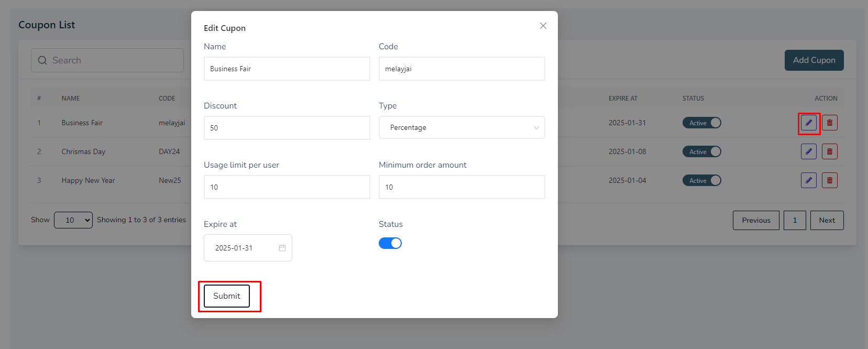Submit the Edit Cupon form
Screen dimensions: 868x349
pyautogui.click(x=227, y=296)
